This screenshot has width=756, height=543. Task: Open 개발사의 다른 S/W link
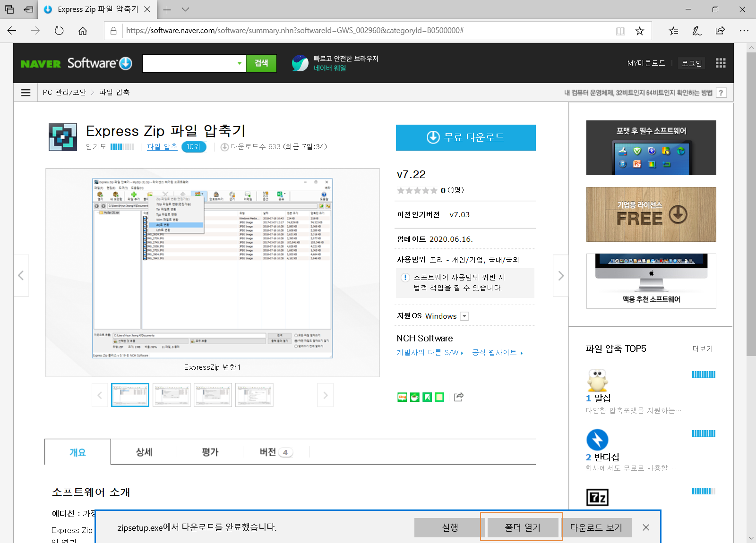pyautogui.click(x=430, y=353)
